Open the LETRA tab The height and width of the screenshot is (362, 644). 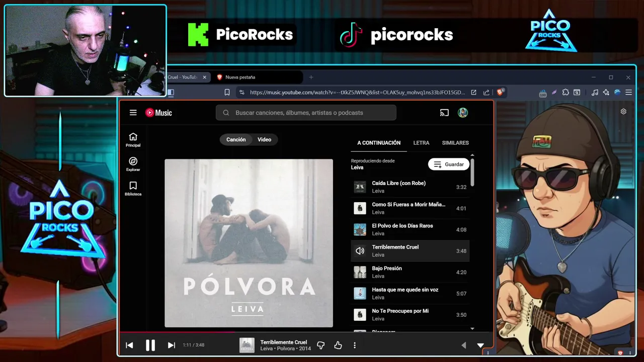click(x=421, y=143)
